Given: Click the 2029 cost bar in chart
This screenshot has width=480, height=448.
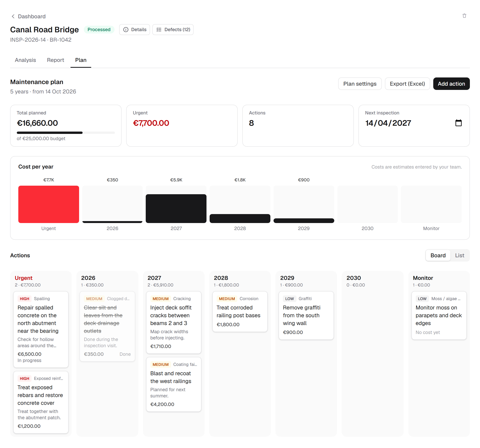Looking at the screenshot, I should click(x=304, y=220).
